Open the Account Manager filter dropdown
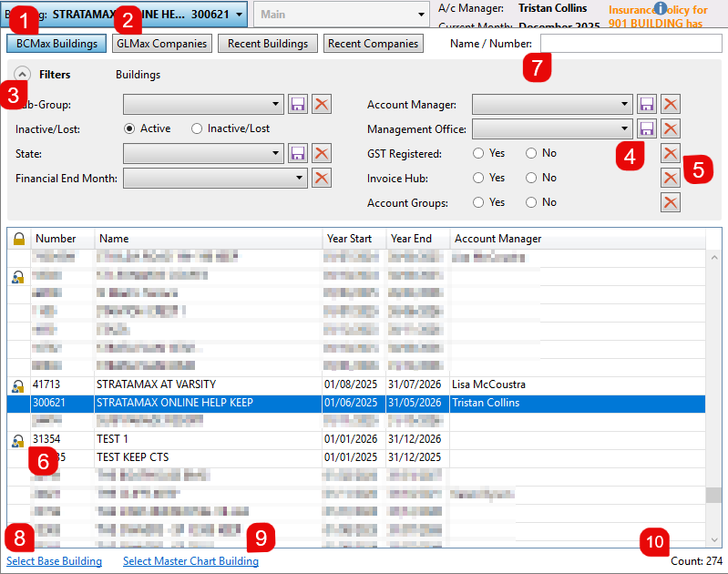Image resolution: width=728 pixels, height=574 pixels. coord(552,104)
